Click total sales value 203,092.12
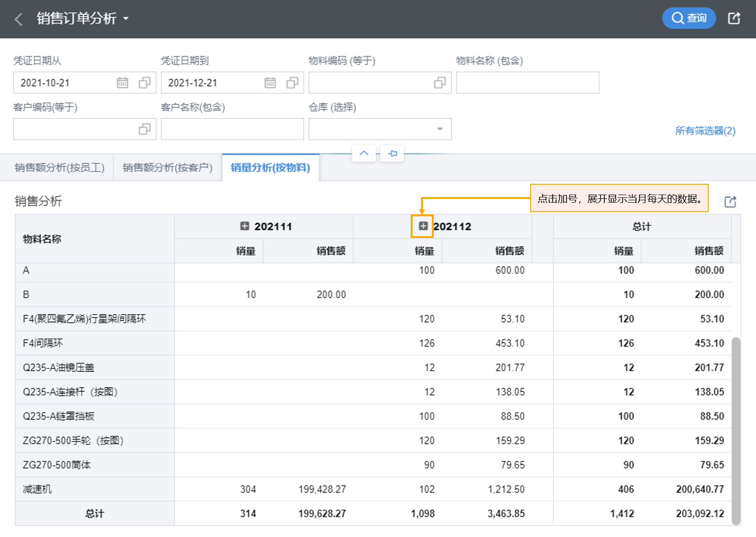 700,513
